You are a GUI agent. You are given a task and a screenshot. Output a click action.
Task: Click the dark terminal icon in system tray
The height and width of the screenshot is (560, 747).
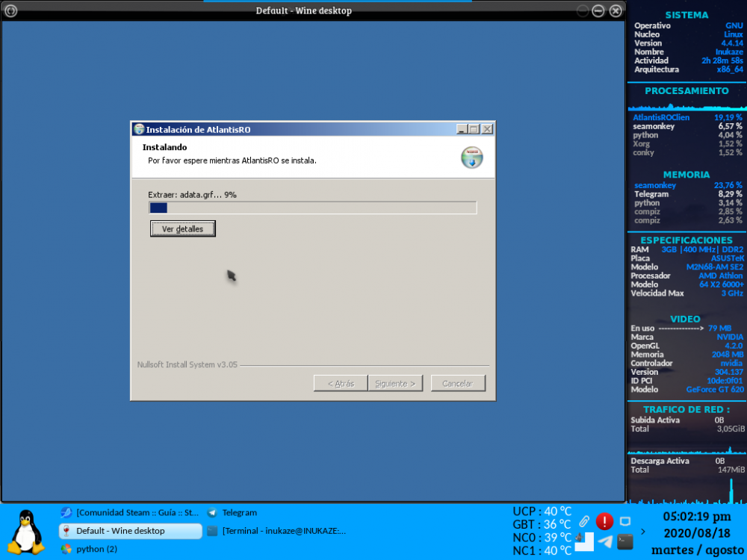[x=625, y=541]
